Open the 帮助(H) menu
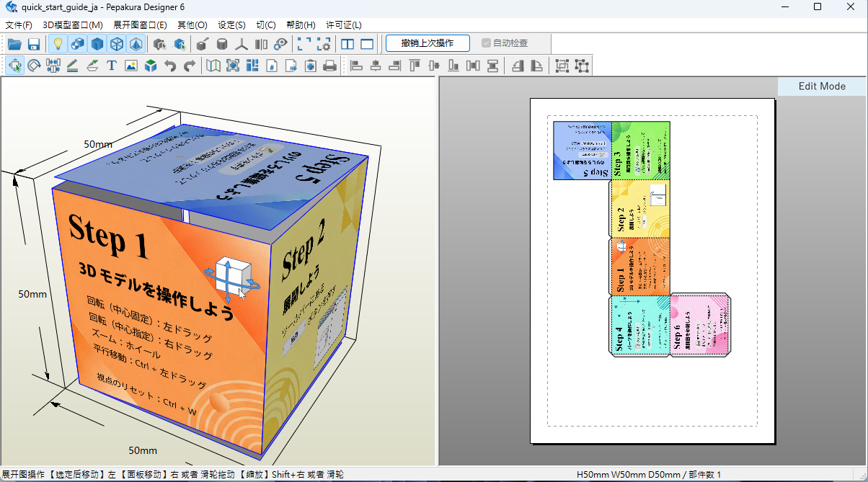The image size is (868, 482). pyautogui.click(x=301, y=25)
